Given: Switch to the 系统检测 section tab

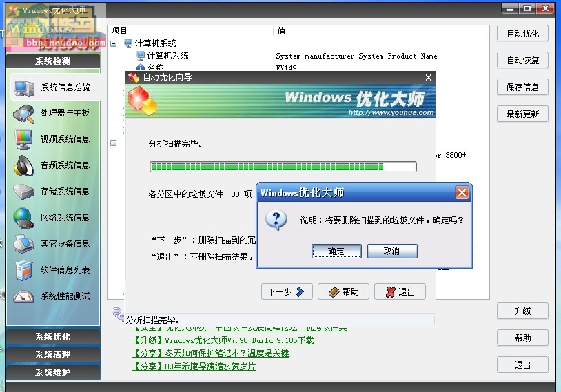Looking at the screenshot, I should coord(53,61).
